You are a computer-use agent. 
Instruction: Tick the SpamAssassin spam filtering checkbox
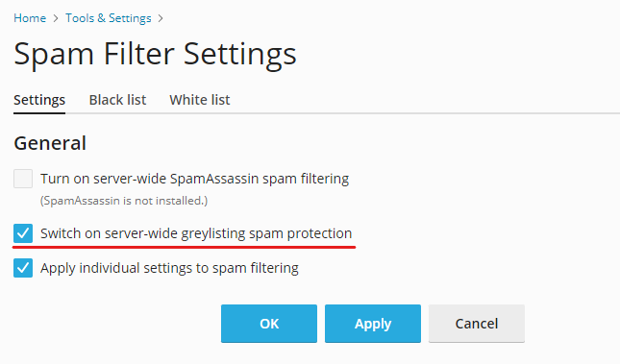(x=23, y=179)
